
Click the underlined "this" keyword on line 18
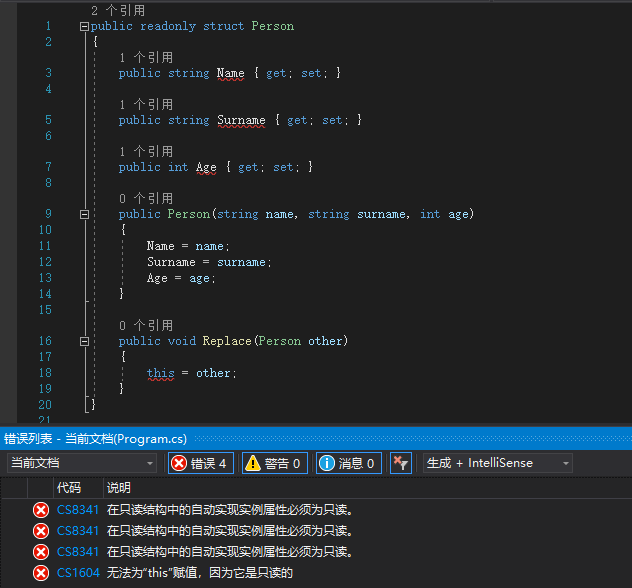(x=160, y=373)
